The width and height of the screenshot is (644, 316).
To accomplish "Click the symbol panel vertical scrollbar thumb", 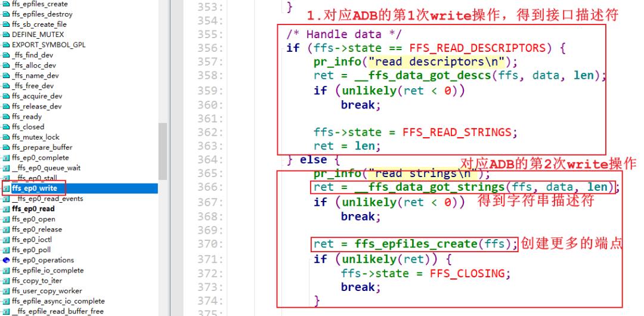I will (x=163, y=151).
